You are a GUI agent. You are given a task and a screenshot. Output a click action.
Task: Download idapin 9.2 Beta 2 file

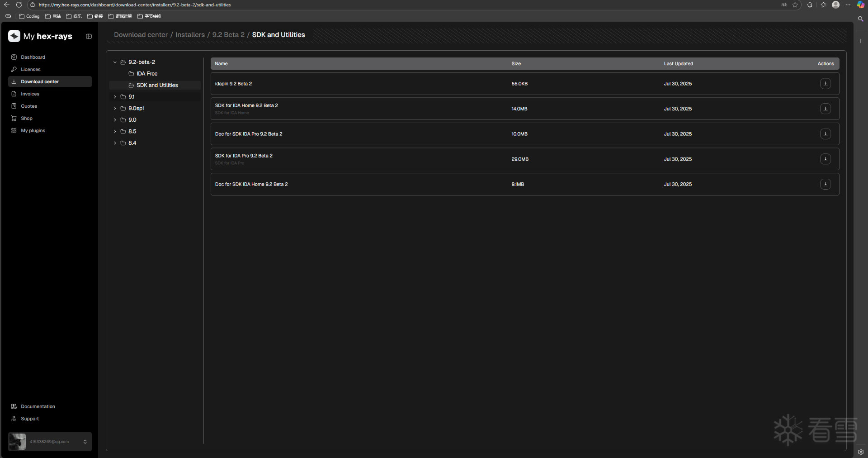[x=825, y=84]
